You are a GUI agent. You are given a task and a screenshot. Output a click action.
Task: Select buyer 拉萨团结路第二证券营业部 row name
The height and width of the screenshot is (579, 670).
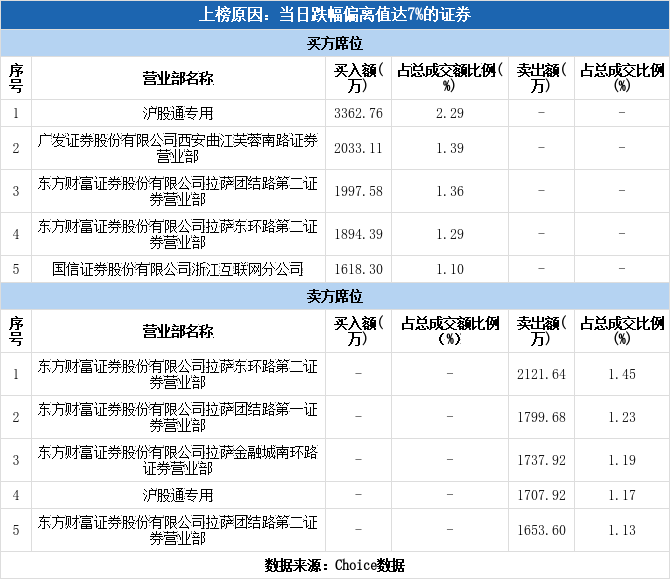pos(178,191)
